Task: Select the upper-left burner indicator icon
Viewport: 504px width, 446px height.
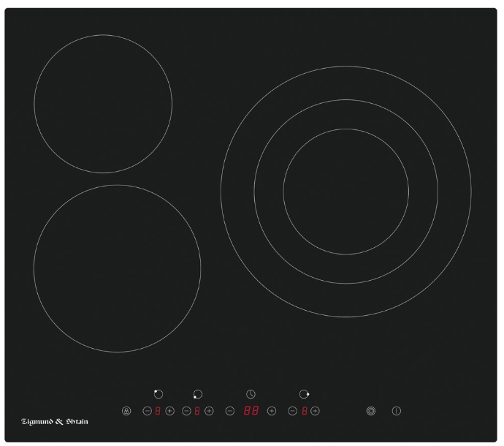Action: 159,395
